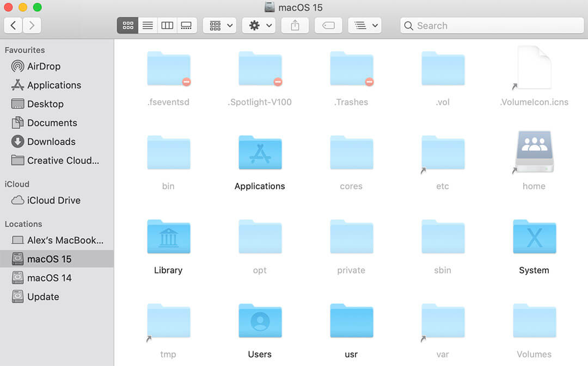The width and height of the screenshot is (588, 366).
Task: Click the Locations section header
Action: (23, 224)
